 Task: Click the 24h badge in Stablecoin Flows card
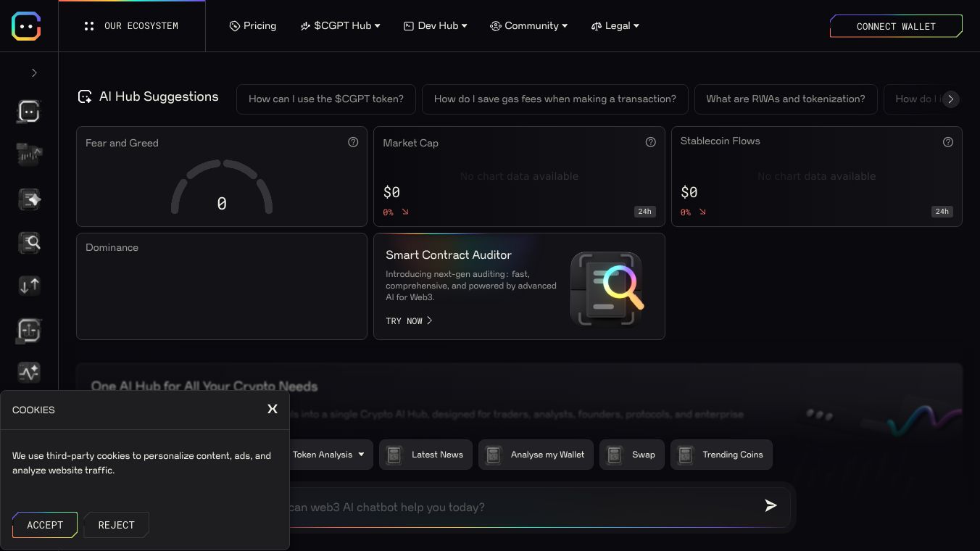[942, 212]
